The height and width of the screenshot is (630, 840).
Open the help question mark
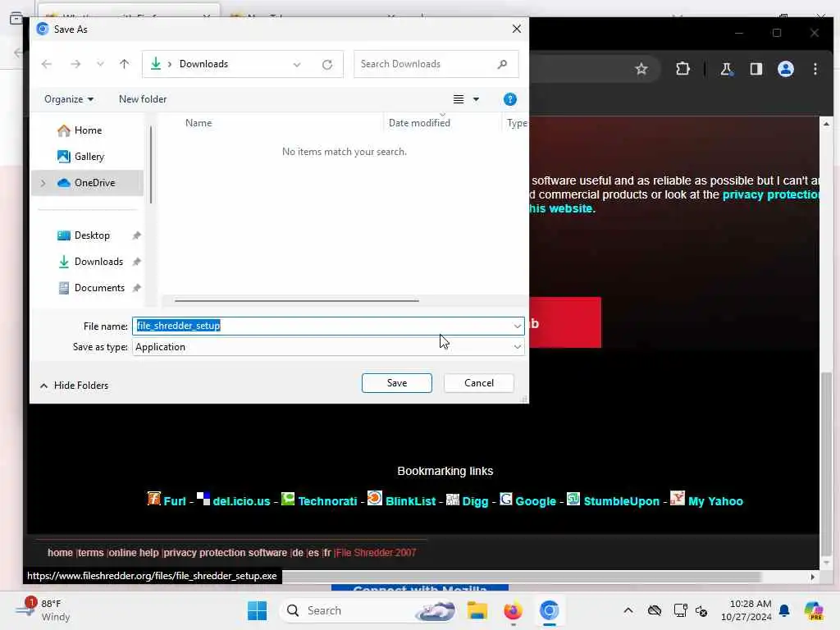coord(510,99)
